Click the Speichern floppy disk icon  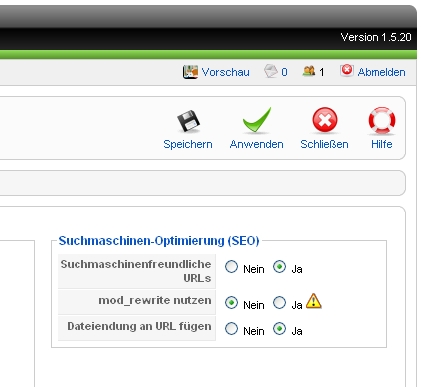tap(188, 120)
